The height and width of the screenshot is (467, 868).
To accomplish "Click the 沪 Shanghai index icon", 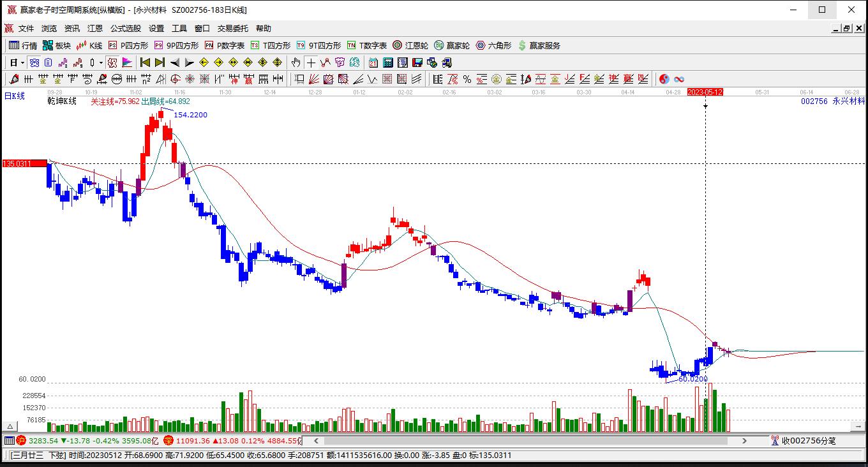I will 21,441.
